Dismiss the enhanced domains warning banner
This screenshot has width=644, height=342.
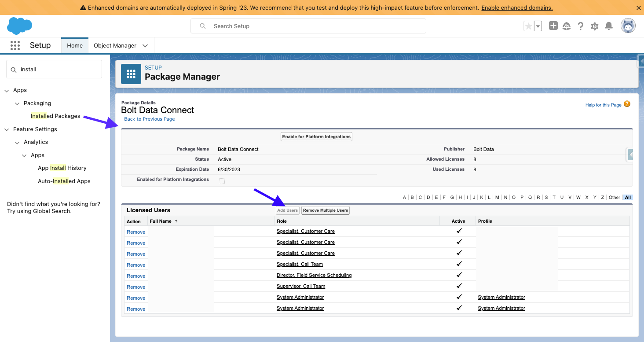639,8
